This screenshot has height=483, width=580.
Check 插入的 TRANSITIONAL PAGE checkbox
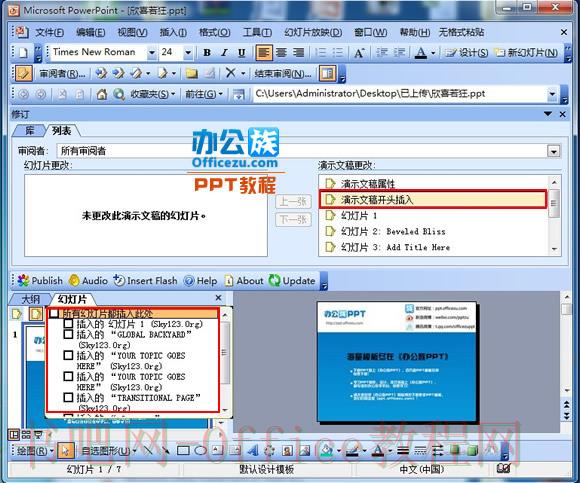tap(68, 398)
